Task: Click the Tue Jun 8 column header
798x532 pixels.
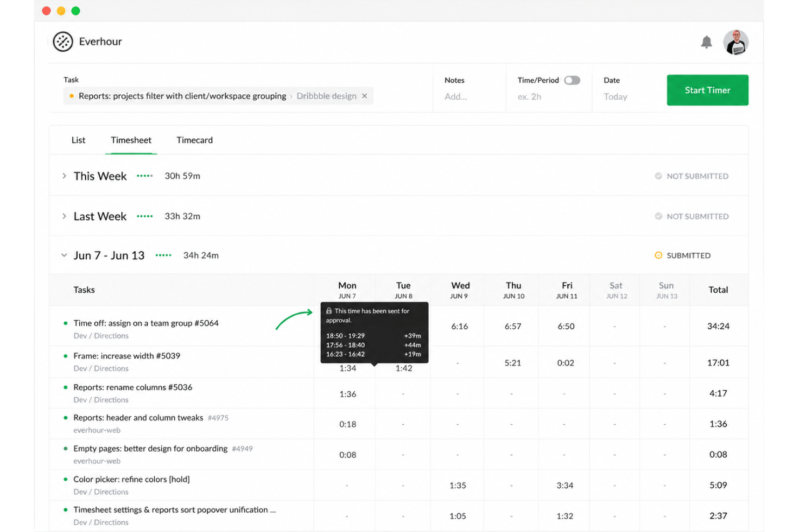Action: pos(403,290)
